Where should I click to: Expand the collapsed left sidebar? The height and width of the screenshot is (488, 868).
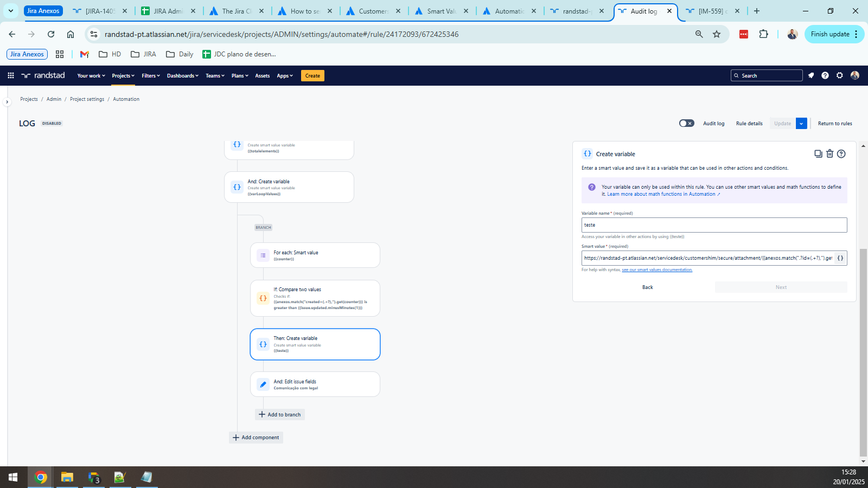click(7, 102)
